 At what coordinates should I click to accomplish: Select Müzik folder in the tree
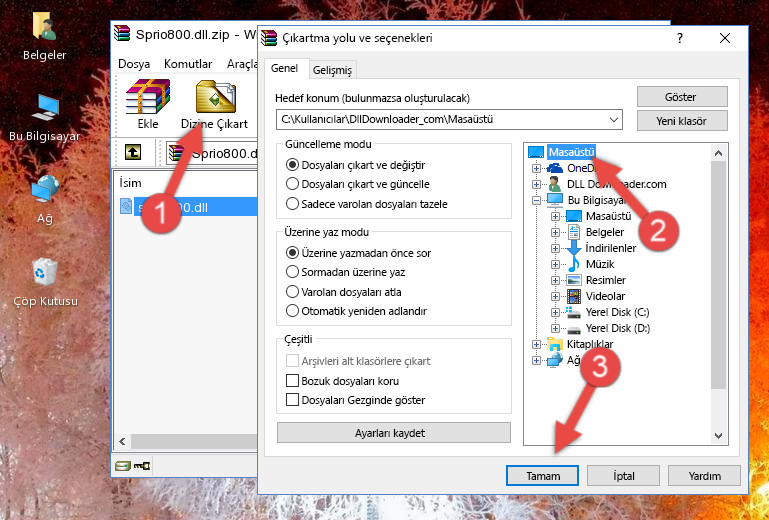(x=600, y=264)
